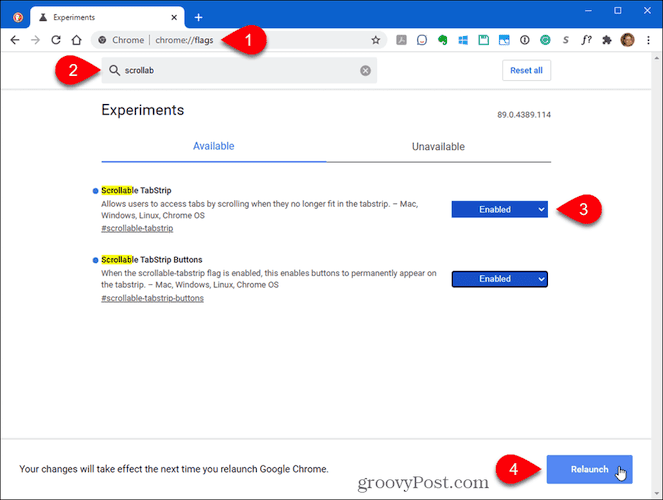Viewport: 663px width, 500px height.
Task: Click the Scrollable TabStrip Buttons title
Action: (152, 260)
